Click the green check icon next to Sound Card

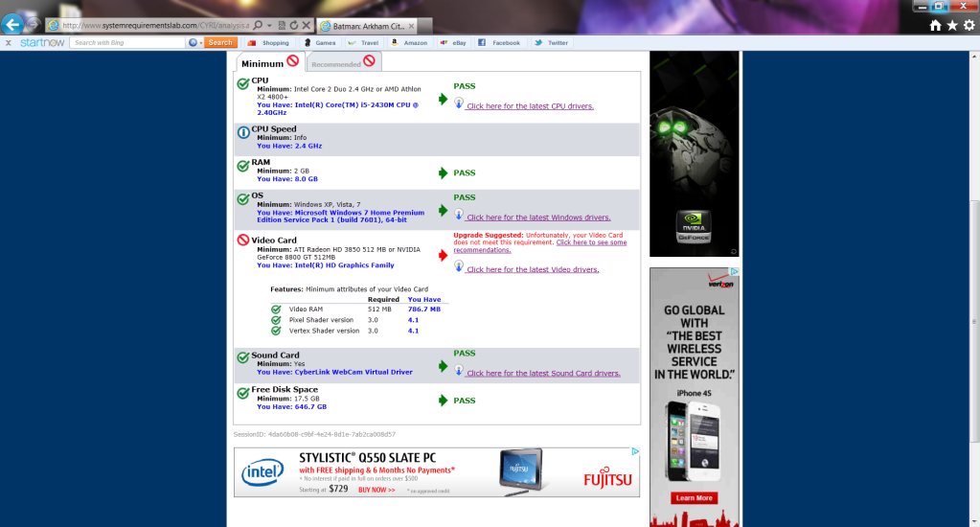(243, 357)
